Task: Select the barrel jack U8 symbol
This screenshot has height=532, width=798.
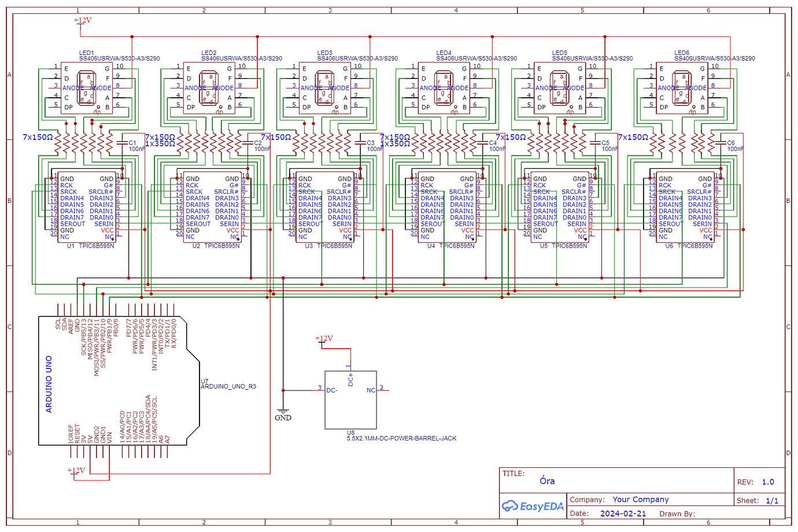Action: pos(352,399)
